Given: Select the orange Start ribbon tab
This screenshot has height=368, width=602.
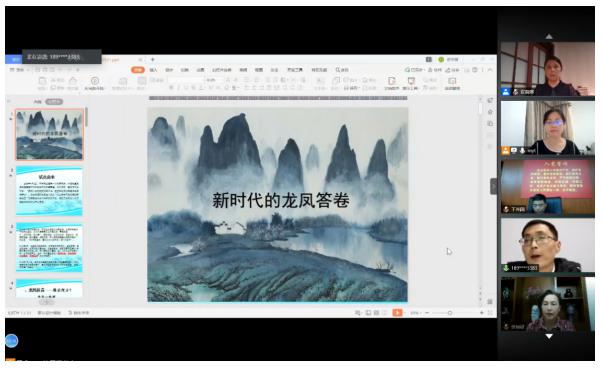Looking at the screenshot, I should (x=137, y=70).
